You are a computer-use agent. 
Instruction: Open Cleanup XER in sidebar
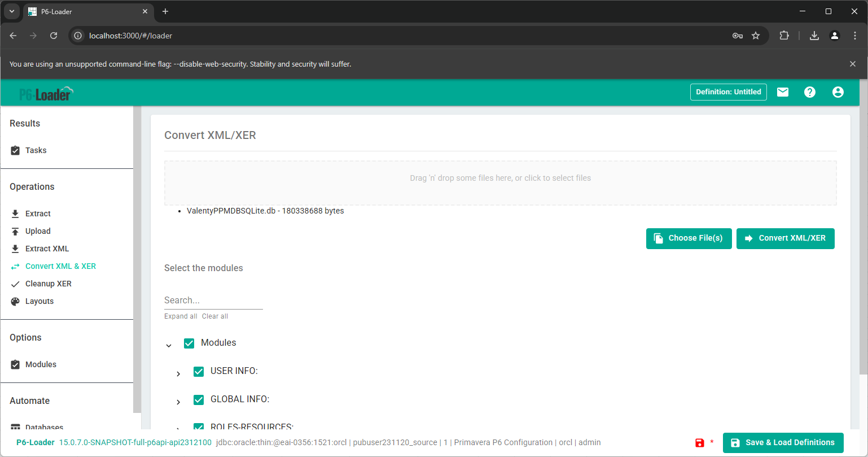(48, 284)
